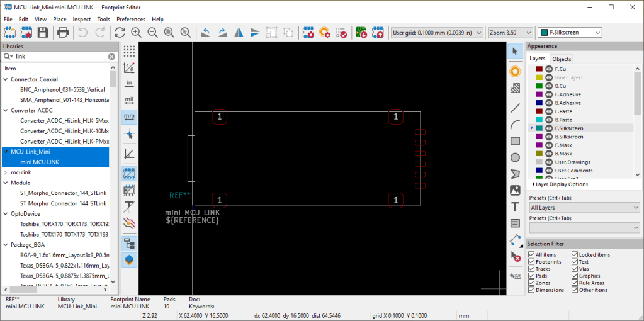644x321 pixels.
Task: Uncheck the Footprints selection filter
Action: [531, 262]
